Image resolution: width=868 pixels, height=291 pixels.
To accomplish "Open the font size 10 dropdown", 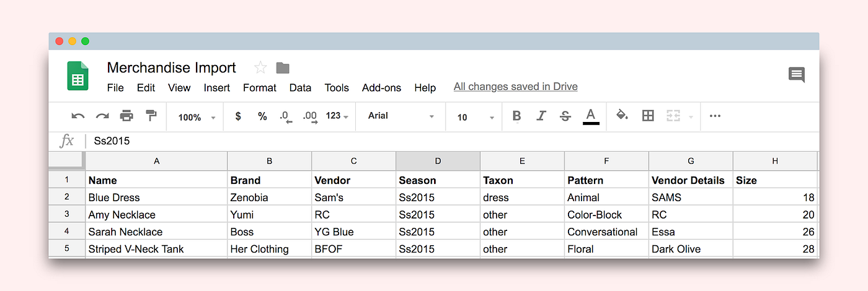I will pyautogui.click(x=476, y=117).
